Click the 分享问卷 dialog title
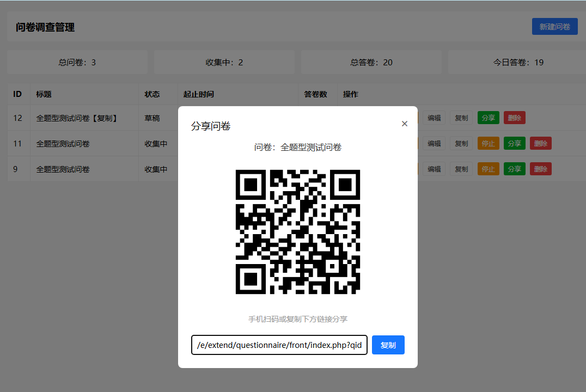586x392 pixels. coord(210,126)
